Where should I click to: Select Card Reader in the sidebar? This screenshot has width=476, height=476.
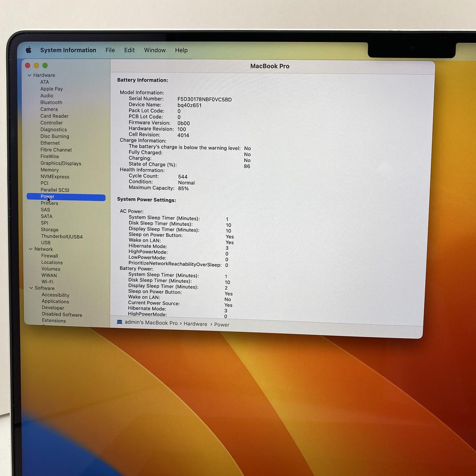54,116
